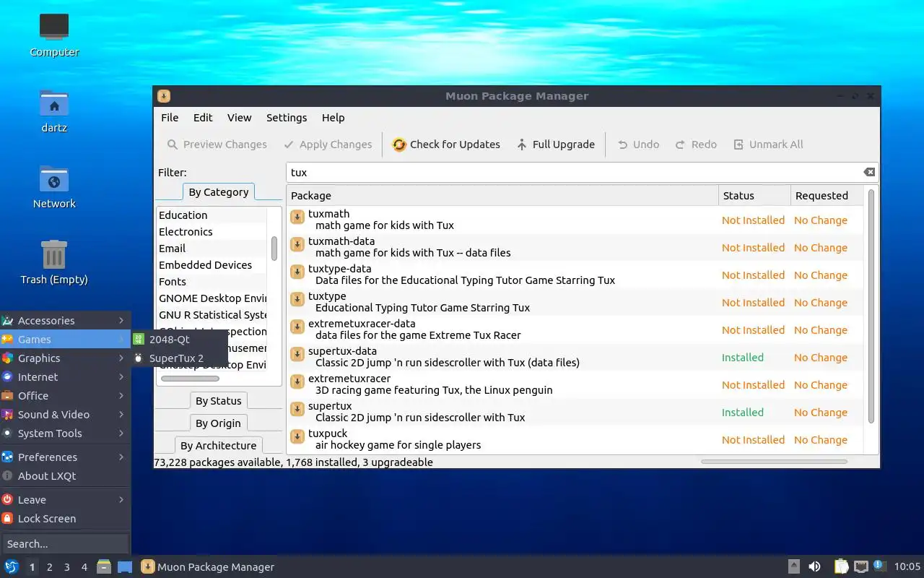
Task: Launch 2048-Qt from the Games submenu
Action: point(180,340)
